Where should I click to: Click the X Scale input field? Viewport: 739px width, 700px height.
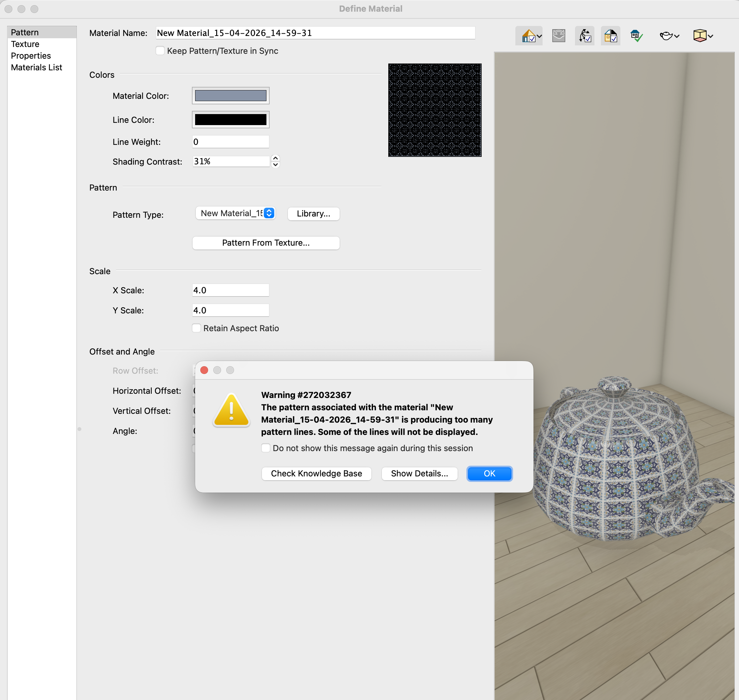pyautogui.click(x=231, y=290)
